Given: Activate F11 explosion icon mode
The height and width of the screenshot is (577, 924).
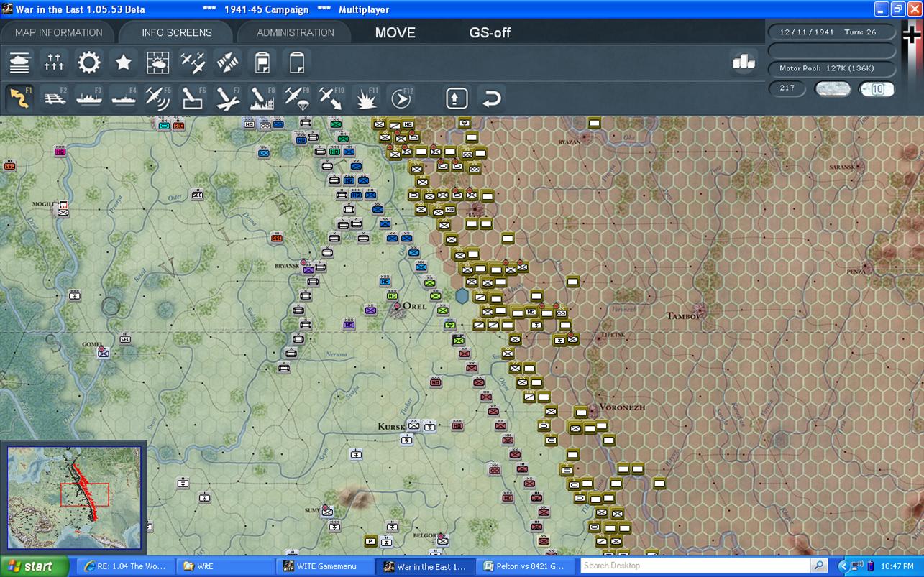Looking at the screenshot, I should [x=367, y=98].
